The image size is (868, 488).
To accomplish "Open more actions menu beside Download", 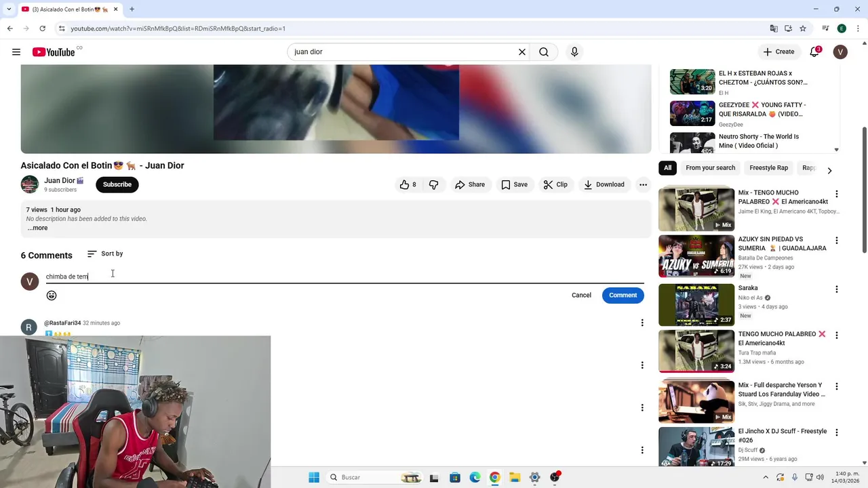I will [x=643, y=184].
